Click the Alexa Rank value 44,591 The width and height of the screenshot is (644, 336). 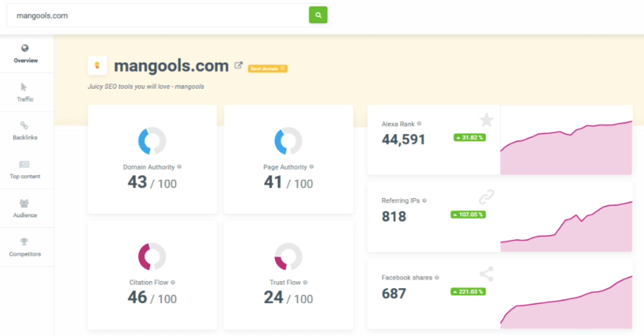403,140
